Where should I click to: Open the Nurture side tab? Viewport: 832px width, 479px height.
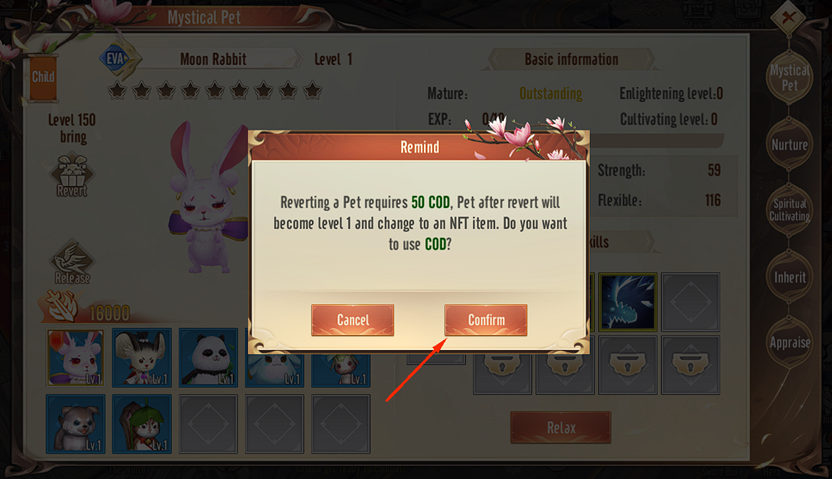pyautogui.click(x=790, y=144)
